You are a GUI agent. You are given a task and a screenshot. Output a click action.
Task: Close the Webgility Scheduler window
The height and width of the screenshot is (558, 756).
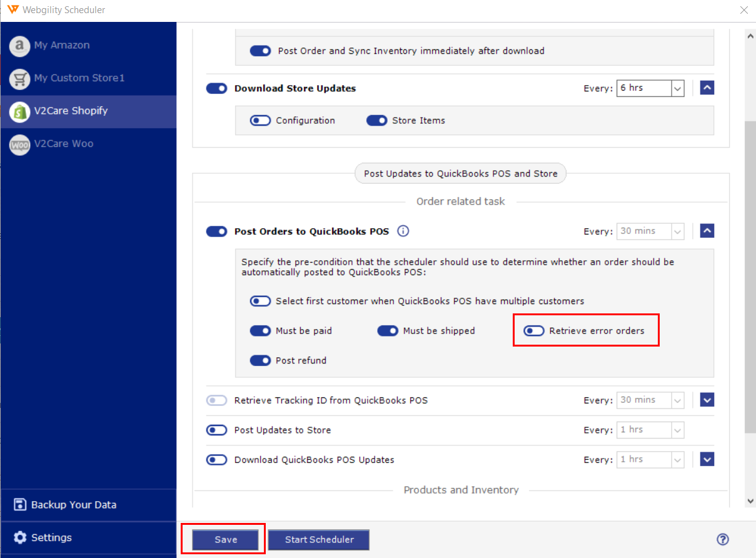(744, 10)
